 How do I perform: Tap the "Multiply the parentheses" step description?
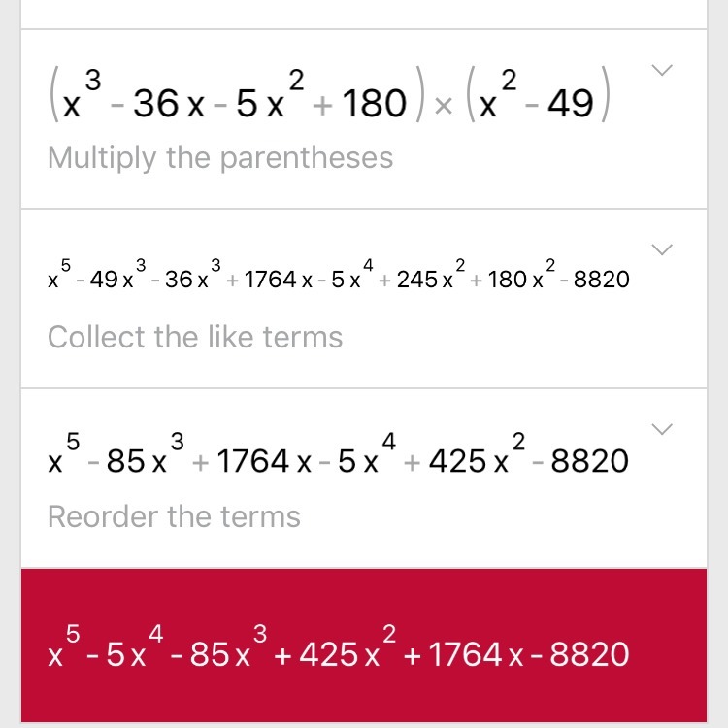(220, 158)
